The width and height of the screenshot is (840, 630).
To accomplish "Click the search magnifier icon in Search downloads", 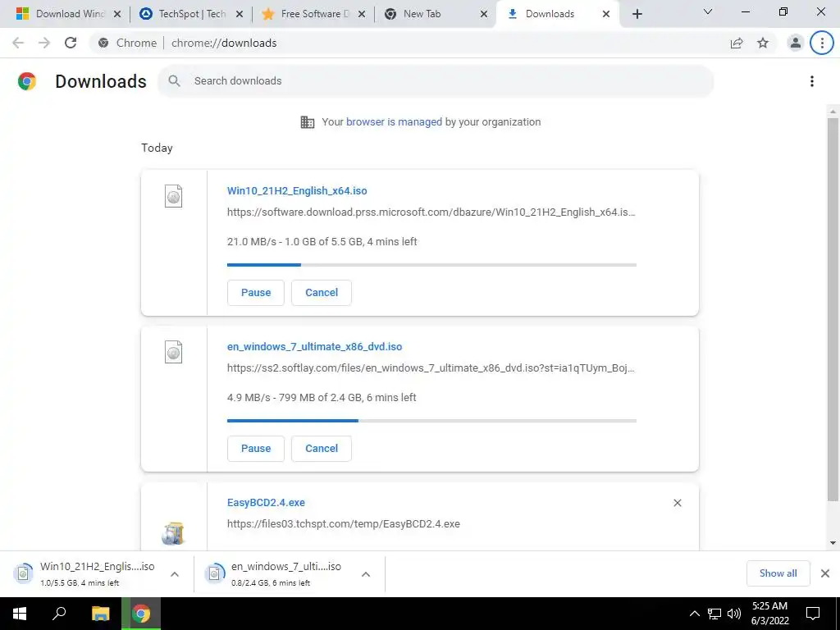I will [174, 81].
